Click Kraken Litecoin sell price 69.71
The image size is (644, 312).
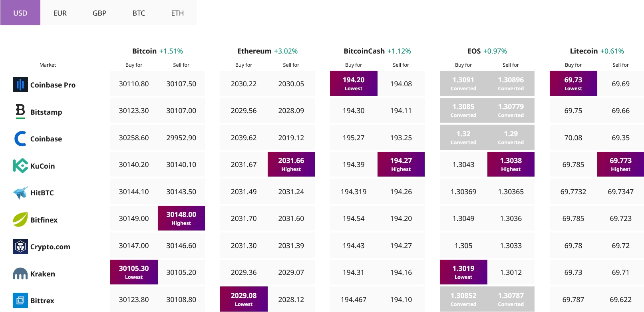coord(621,272)
